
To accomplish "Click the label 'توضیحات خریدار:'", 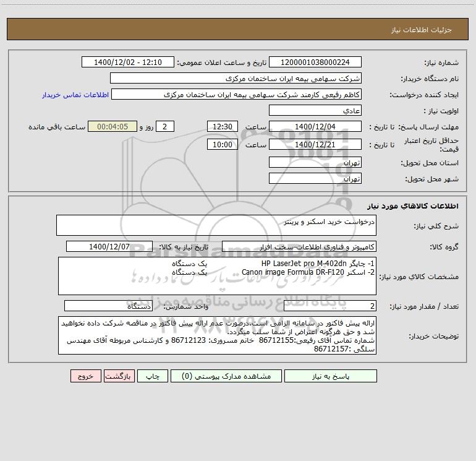I will pyautogui.click(x=433, y=336).
